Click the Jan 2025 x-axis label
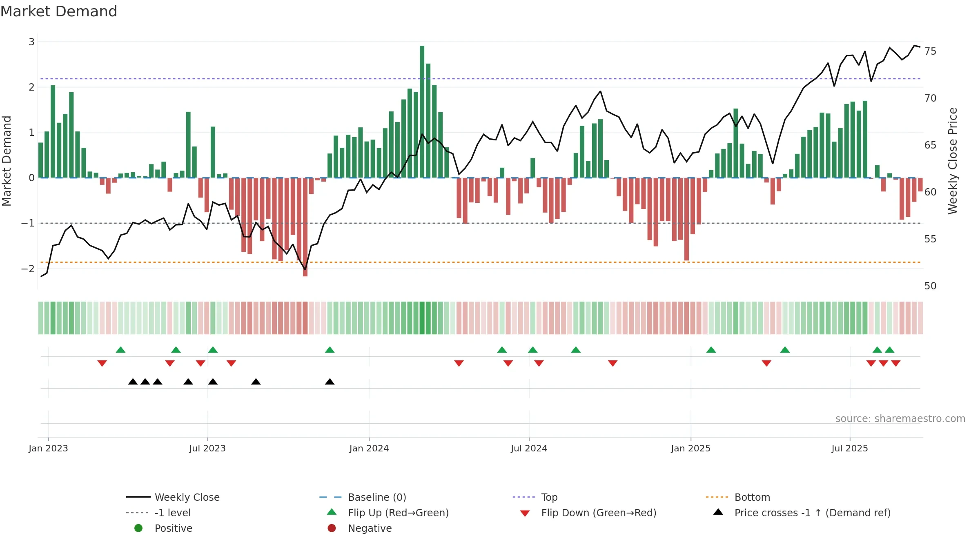Screen dimensions: 980x551 coord(690,448)
